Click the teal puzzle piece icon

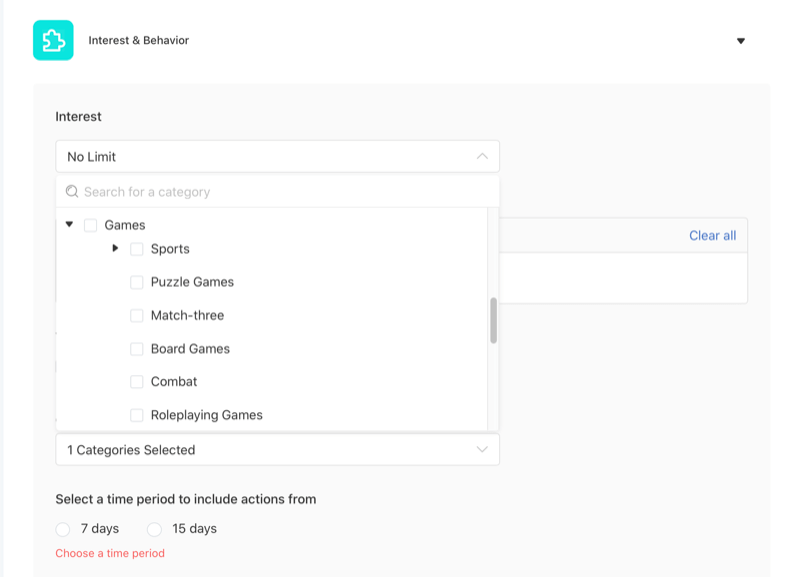point(53,40)
